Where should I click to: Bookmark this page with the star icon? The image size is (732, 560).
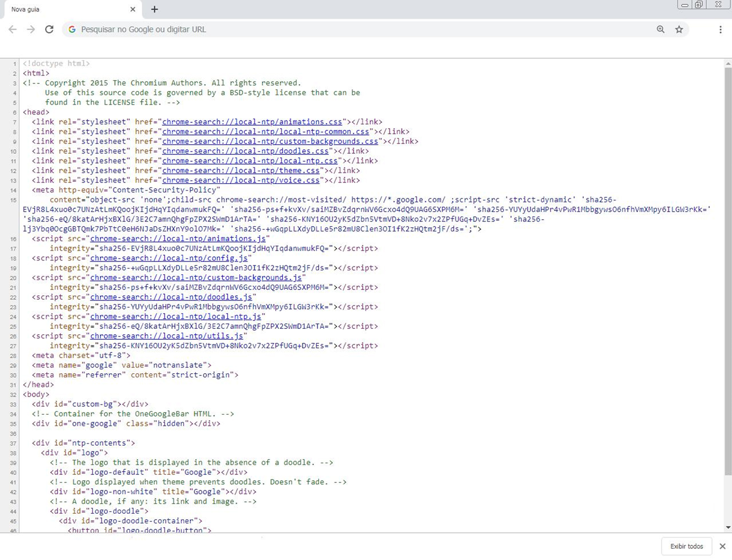679,29
